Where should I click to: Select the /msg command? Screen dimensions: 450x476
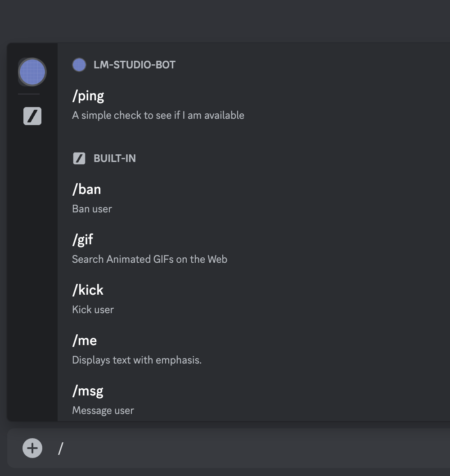pos(87,391)
